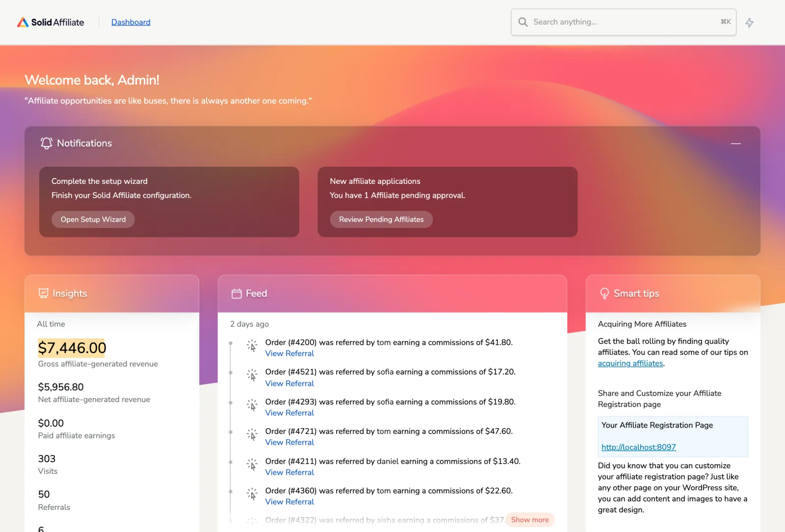Image resolution: width=785 pixels, height=532 pixels.
Task: Click the cursor icon beside Order #4521
Action: 252,375
